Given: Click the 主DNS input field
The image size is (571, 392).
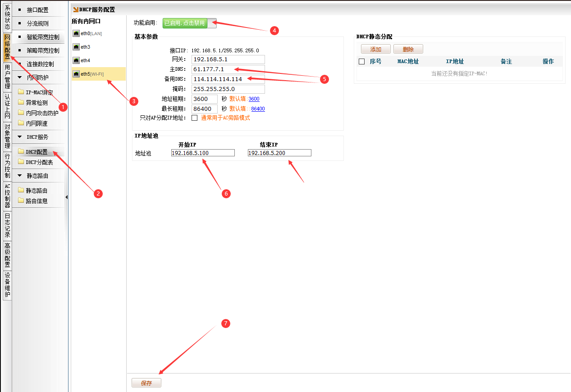Looking at the screenshot, I should (228, 69).
